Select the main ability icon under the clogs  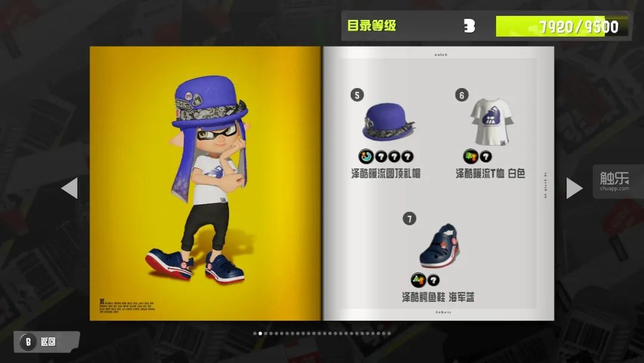coord(418,280)
